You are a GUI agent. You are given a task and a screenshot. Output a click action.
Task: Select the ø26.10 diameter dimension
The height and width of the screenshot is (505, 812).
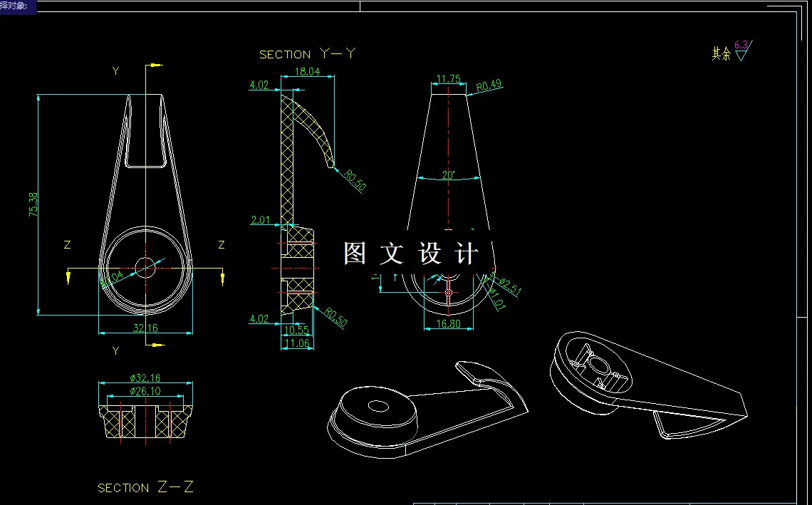click(x=145, y=391)
